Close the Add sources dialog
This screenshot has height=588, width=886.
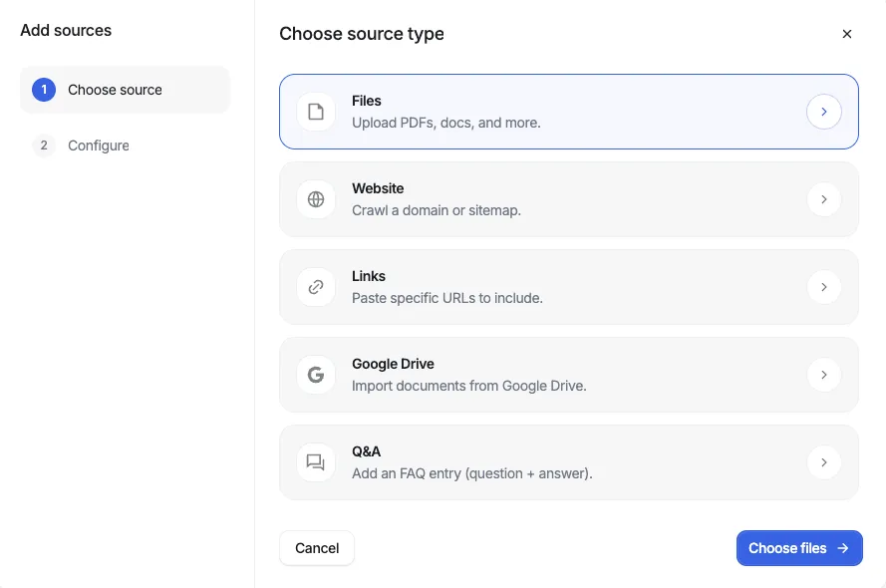[846, 33]
